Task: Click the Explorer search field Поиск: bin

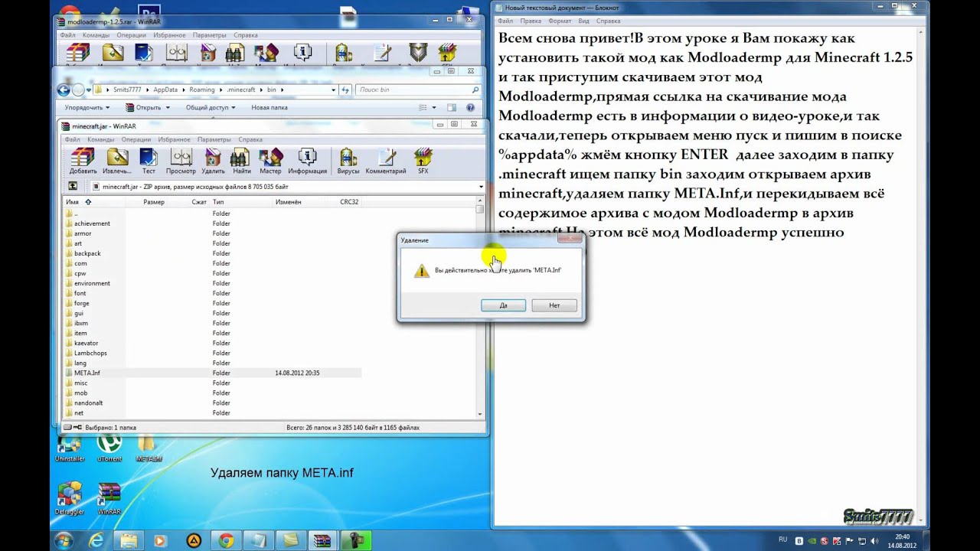Action: 418,90
